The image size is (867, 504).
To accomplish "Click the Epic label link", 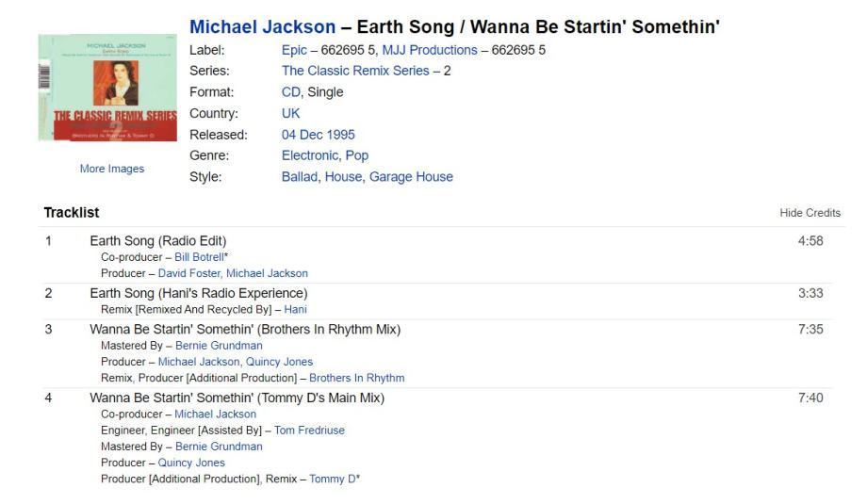I will pos(294,50).
